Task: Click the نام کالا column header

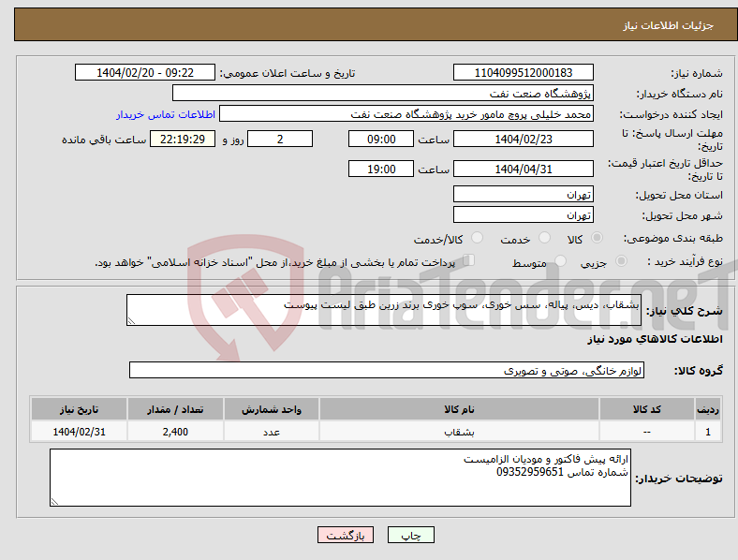Action: [x=459, y=409]
